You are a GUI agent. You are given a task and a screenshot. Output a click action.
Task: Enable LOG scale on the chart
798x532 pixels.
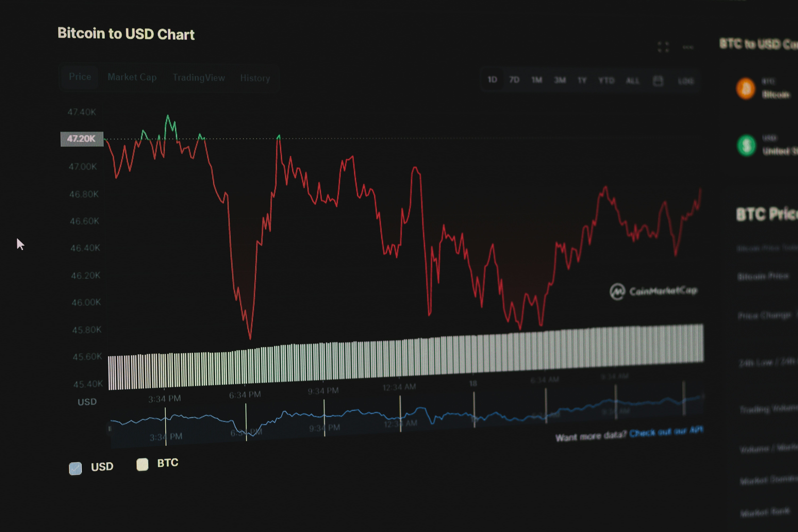(686, 81)
